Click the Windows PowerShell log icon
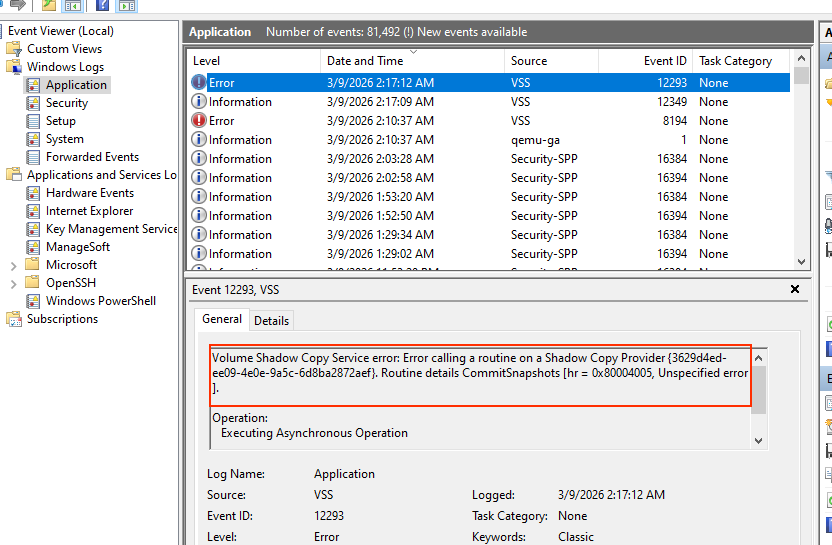This screenshot has width=832, height=545. click(34, 301)
